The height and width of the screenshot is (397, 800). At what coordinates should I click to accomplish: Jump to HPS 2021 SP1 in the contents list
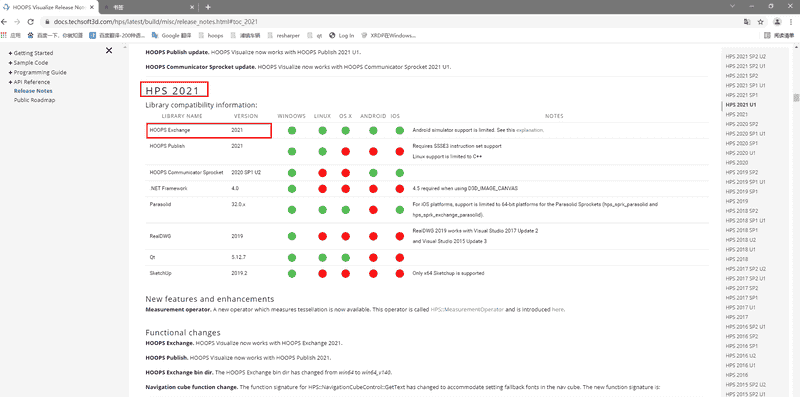click(741, 95)
